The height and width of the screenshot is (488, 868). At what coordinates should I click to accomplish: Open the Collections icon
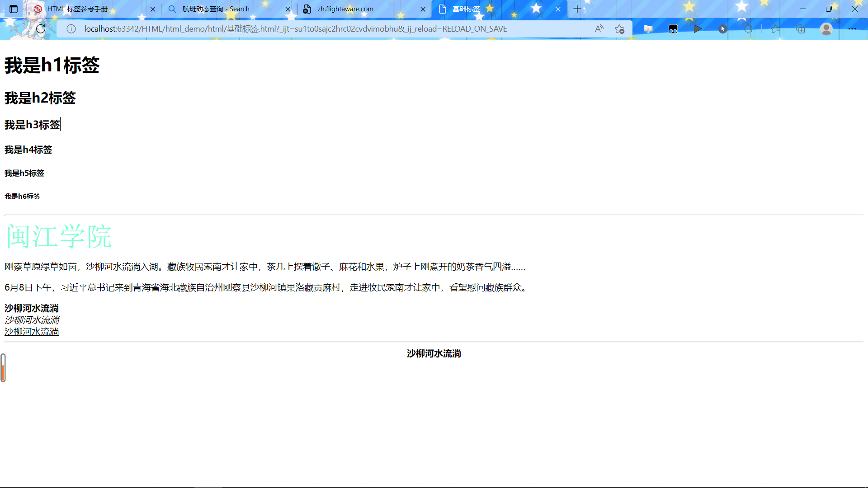pyautogui.click(x=800, y=29)
